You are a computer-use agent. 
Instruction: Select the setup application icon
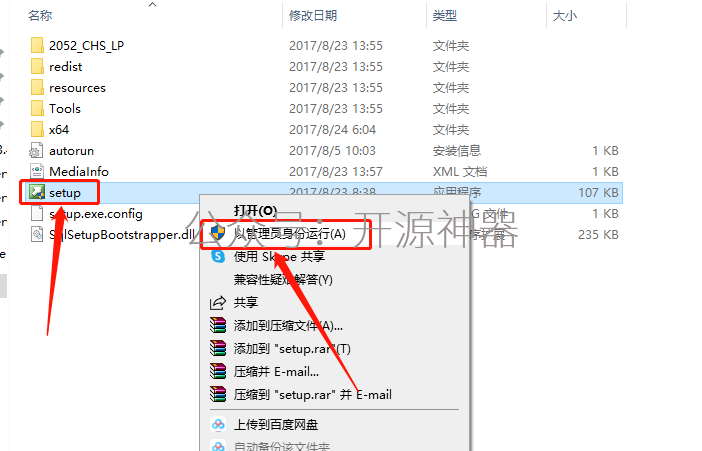point(37,193)
